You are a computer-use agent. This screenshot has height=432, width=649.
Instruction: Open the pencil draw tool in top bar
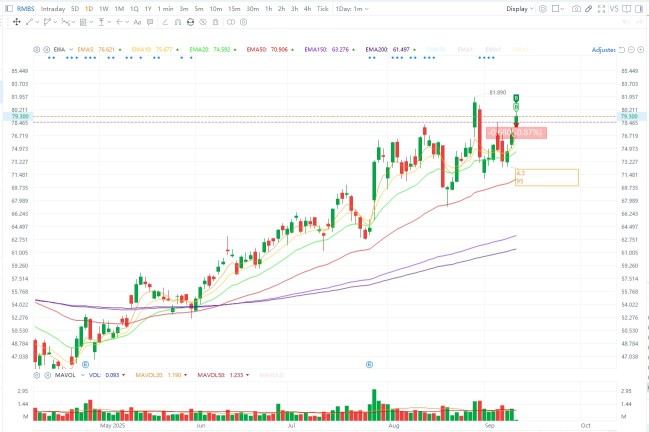click(588, 9)
